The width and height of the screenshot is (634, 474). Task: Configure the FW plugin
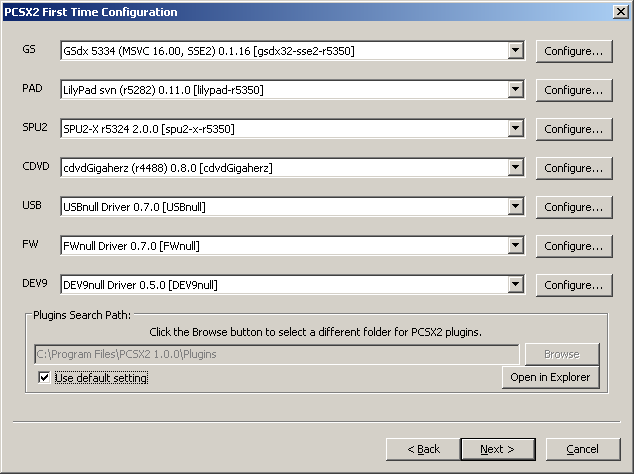coord(574,246)
